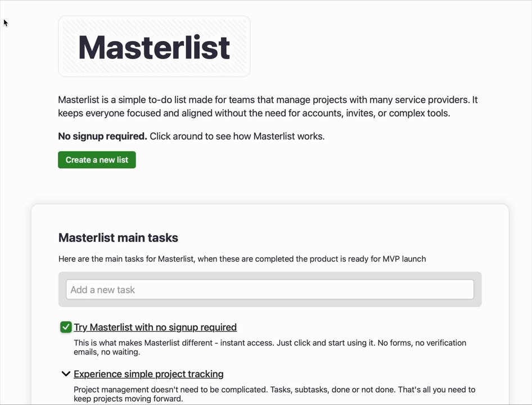Open the 'Experience simple project tracking' link
532x405 pixels.
(148, 374)
